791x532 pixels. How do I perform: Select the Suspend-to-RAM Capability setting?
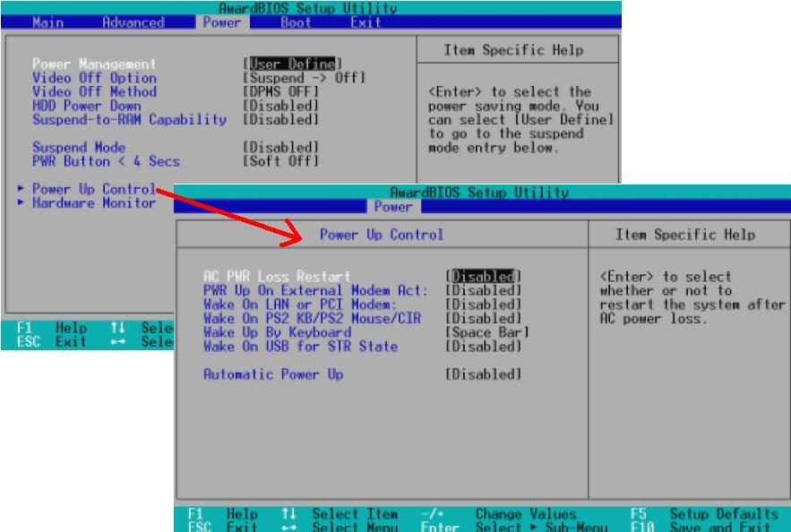click(129, 119)
